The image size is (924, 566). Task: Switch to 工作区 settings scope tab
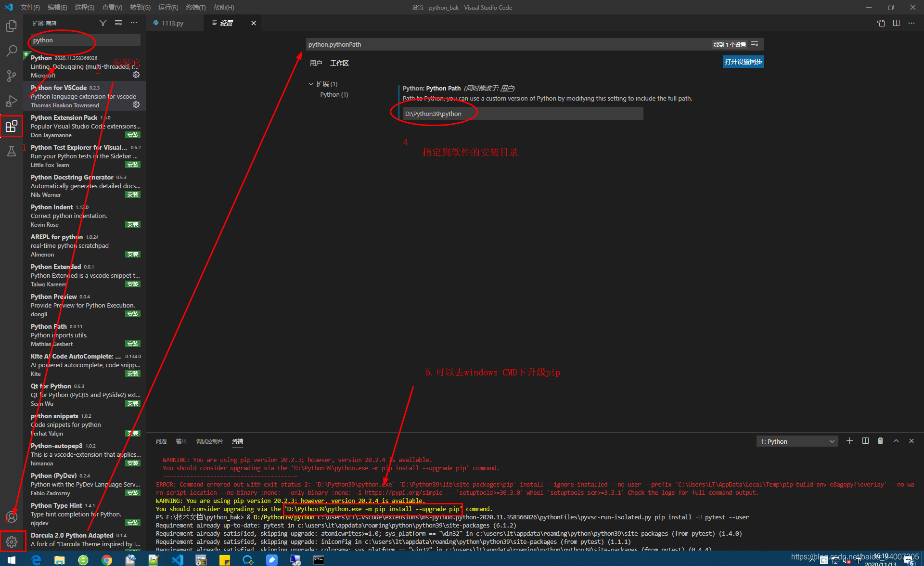click(339, 63)
